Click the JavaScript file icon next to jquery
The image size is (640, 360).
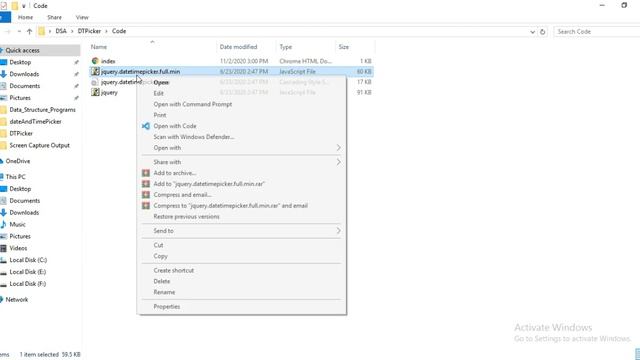coord(95,92)
